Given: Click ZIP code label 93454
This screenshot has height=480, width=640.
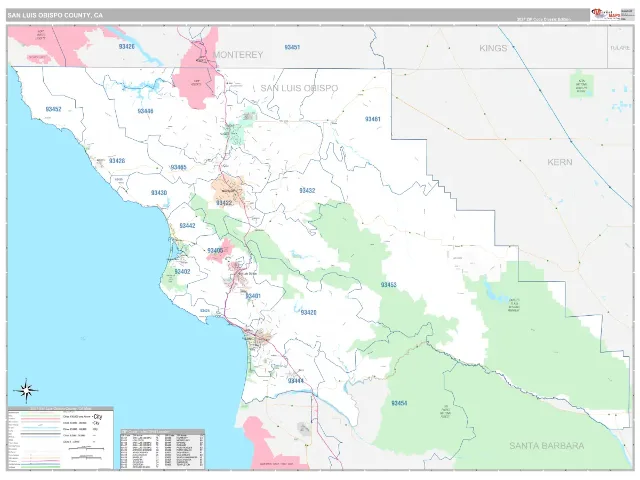Looking at the screenshot, I should [x=399, y=403].
